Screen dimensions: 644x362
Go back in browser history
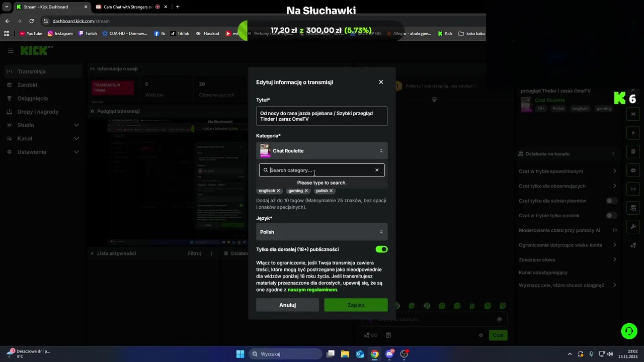click(7, 21)
